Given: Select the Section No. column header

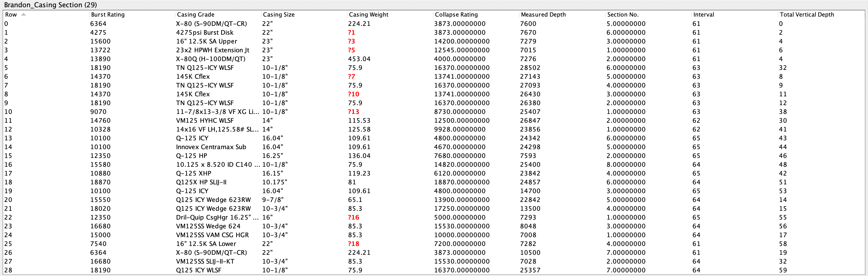Looking at the screenshot, I should point(622,14).
